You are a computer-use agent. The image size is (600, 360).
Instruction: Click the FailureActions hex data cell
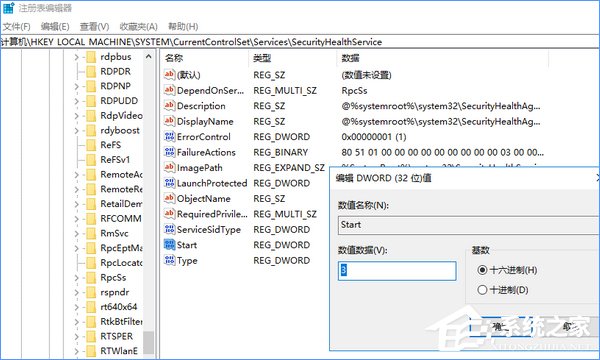pyautogui.click(x=442, y=152)
